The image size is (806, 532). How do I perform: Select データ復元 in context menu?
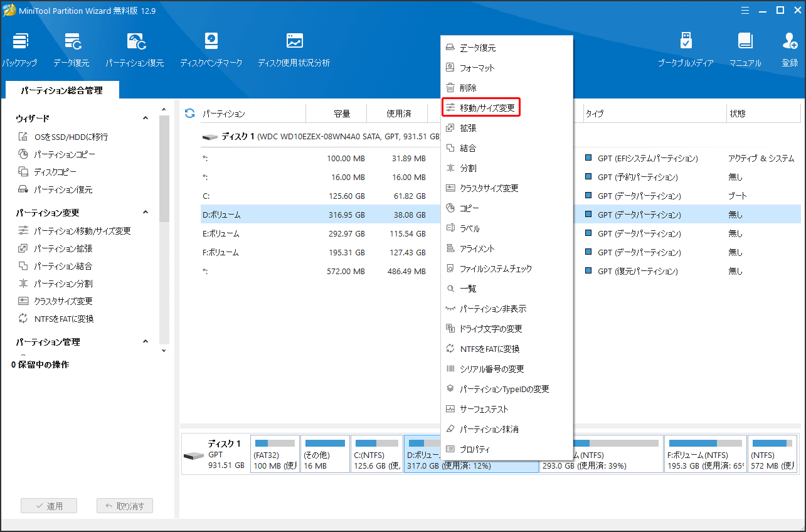[507, 48]
